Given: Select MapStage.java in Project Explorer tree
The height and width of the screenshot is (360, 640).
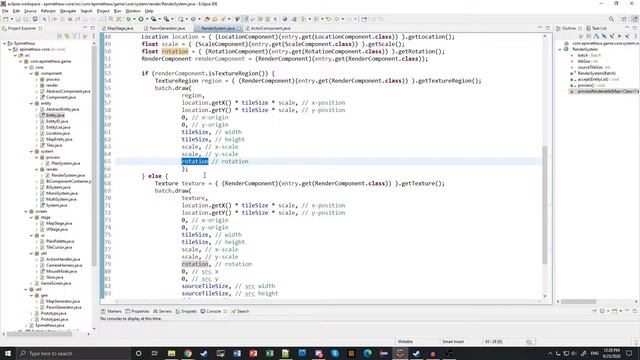Looking at the screenshot, I should coord(56,223).
